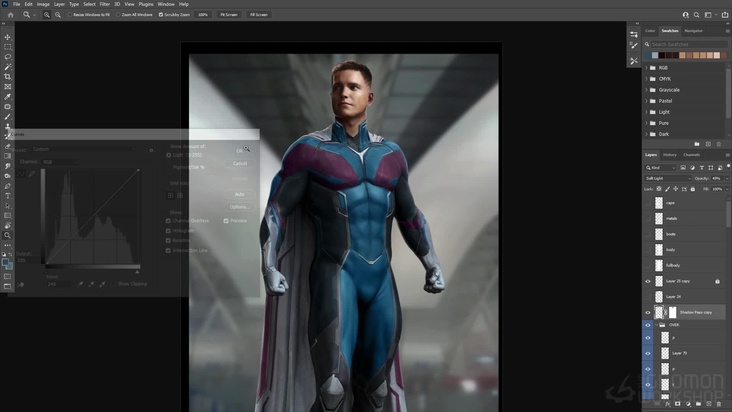Select the Zoom tool in toolbar
The height and width of the screenshot is (412, 732).
[7, 235]
